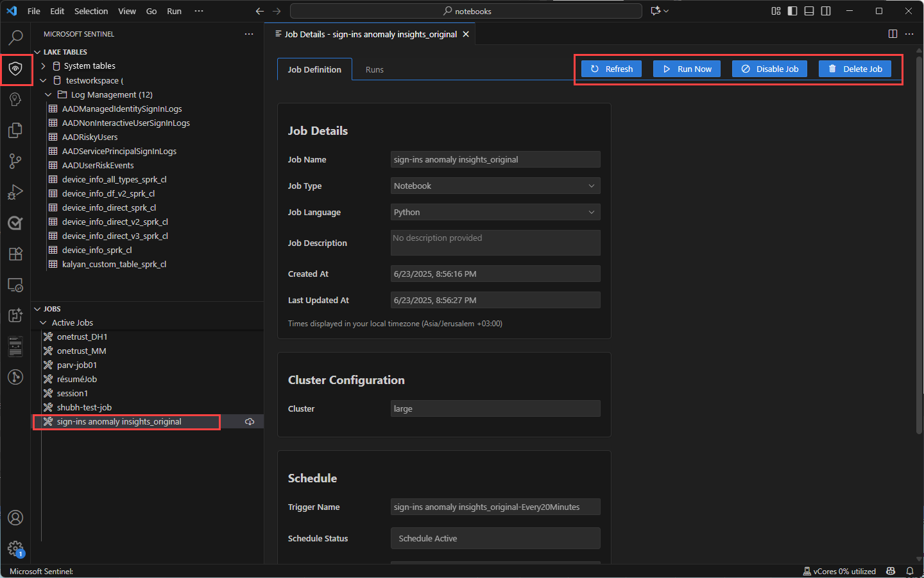This screenshot has height=578, width=924.
Task: Open the Microsoft Sentinel shield icon
Action: point(16,69)
